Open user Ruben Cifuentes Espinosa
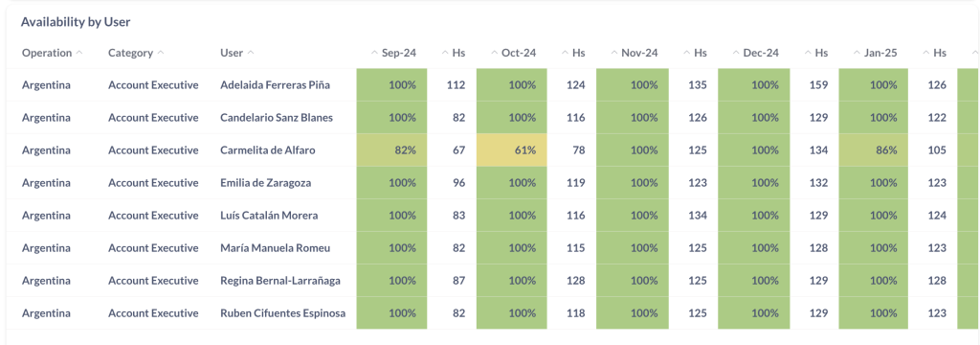Viewport: 980px width, 345px height. point(282,313)
